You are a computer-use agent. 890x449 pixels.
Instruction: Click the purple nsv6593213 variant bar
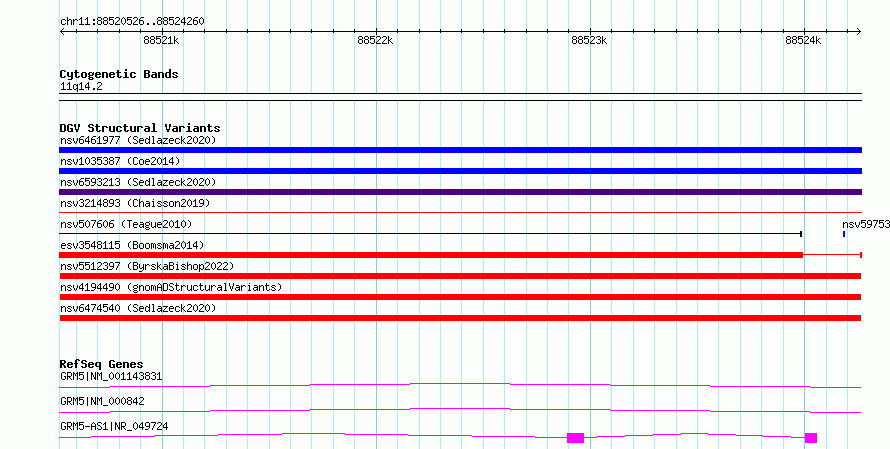pyautogui.click(x=460, y=192)
